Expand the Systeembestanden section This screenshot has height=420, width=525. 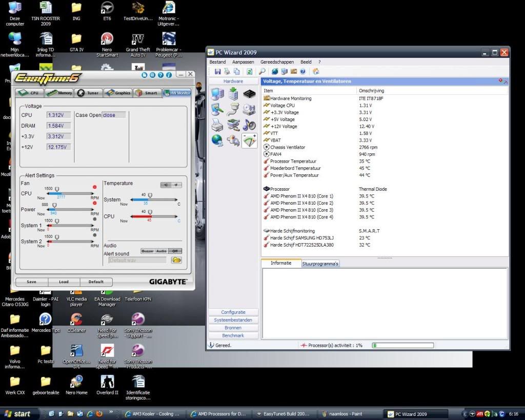[233, 320]
